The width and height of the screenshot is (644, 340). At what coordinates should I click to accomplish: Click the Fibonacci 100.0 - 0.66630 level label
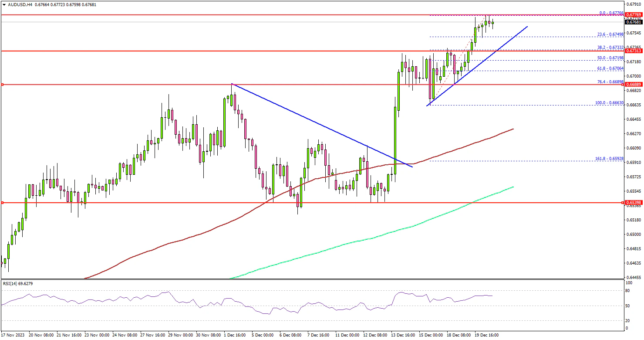coord(610,103)
